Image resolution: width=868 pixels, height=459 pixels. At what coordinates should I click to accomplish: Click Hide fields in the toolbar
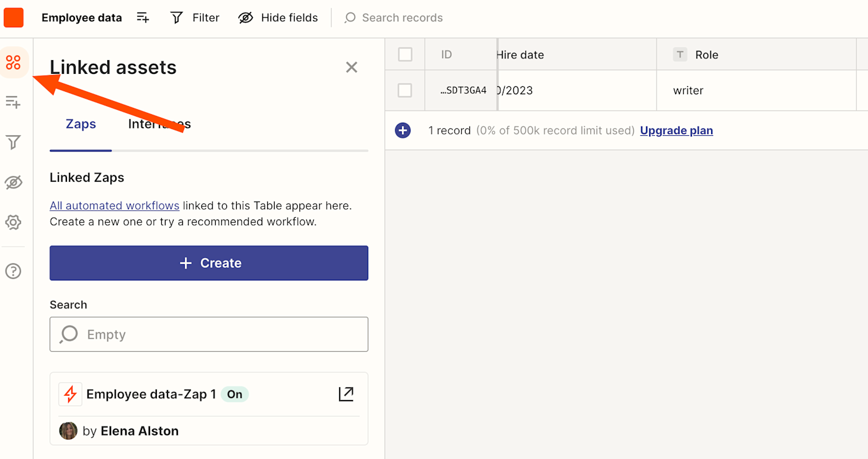(278, 17)
